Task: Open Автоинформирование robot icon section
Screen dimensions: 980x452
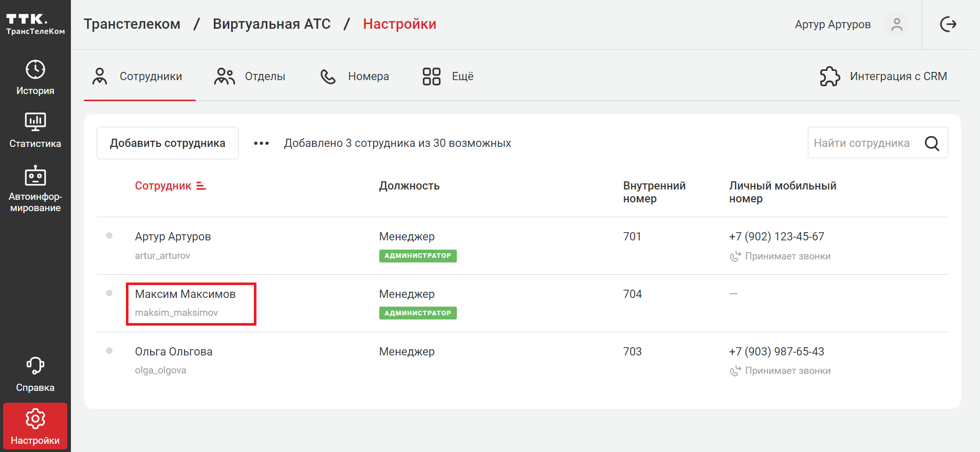Action: 35,189
